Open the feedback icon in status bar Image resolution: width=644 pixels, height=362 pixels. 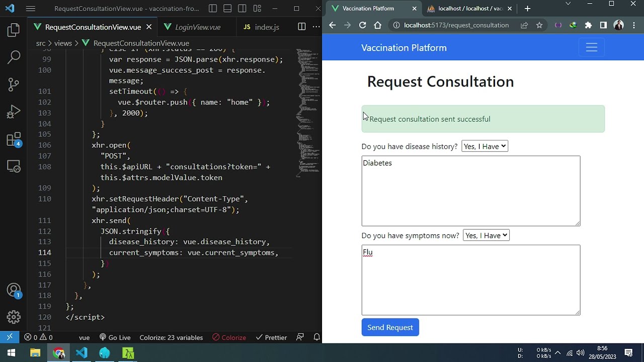click(300, 337)
